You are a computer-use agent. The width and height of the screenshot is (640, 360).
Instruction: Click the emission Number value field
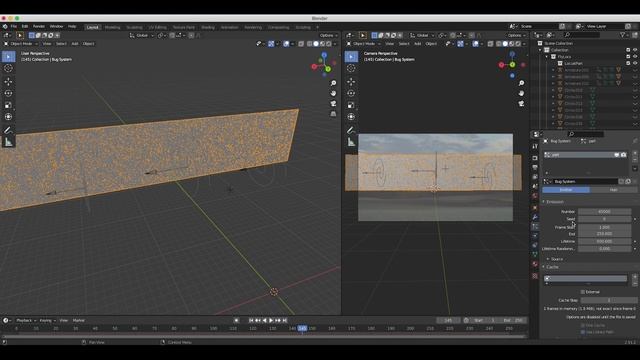click(x=604, y=212)
